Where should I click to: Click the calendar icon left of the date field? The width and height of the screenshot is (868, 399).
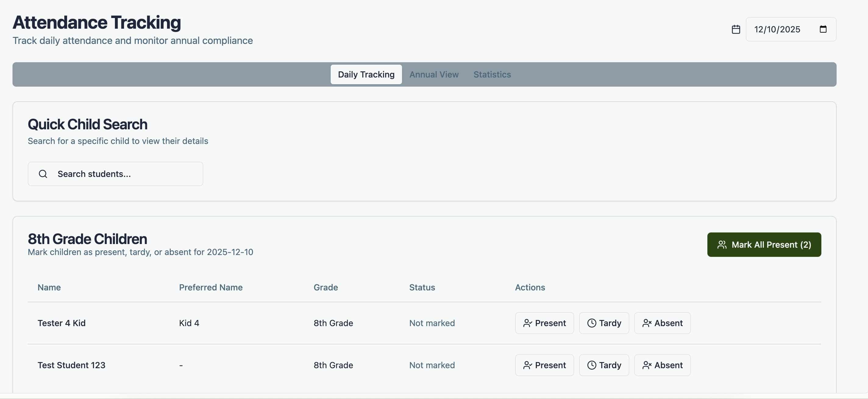(x=736, y=29)
